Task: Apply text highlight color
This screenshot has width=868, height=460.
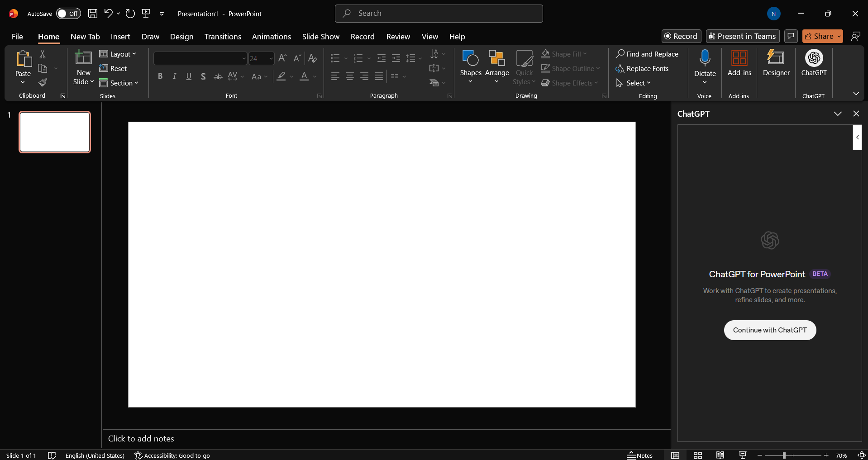Action: tap(281, 76)
